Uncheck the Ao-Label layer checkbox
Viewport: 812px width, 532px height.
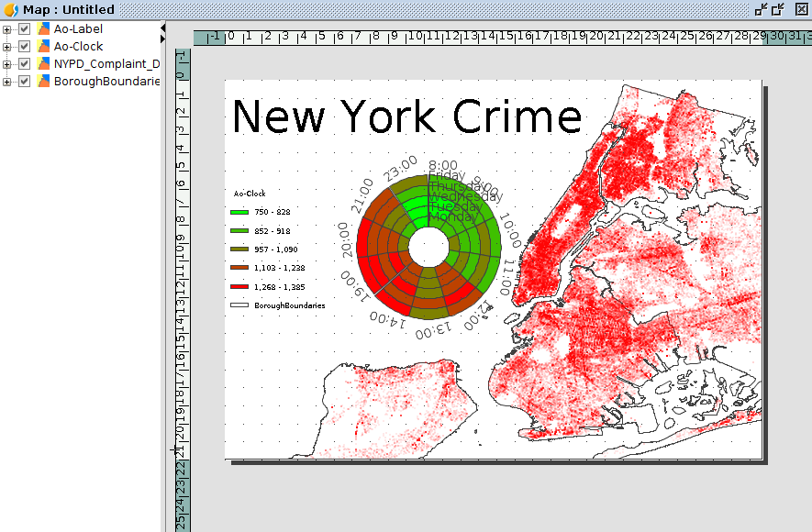(x=25, y=29)
